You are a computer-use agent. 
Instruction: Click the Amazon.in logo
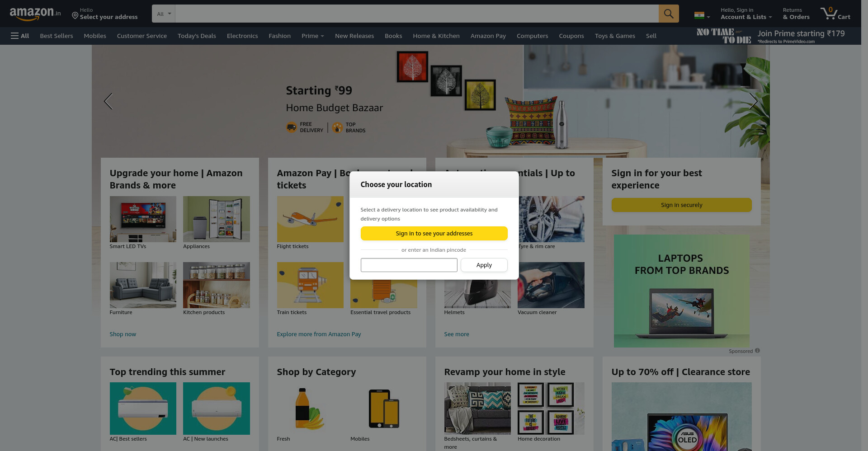(x=35, y=14)
